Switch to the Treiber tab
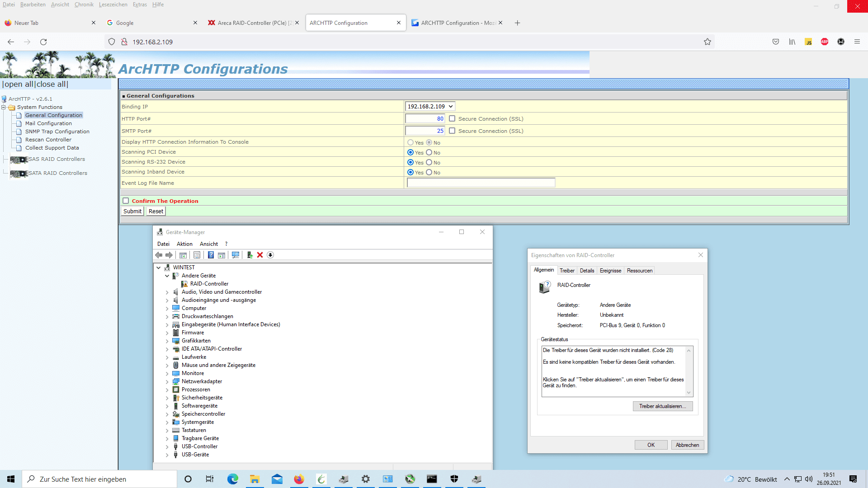 coord(567,271)
